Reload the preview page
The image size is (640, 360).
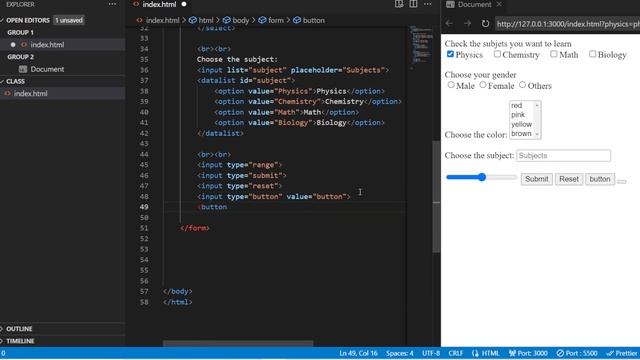point(485,24)
